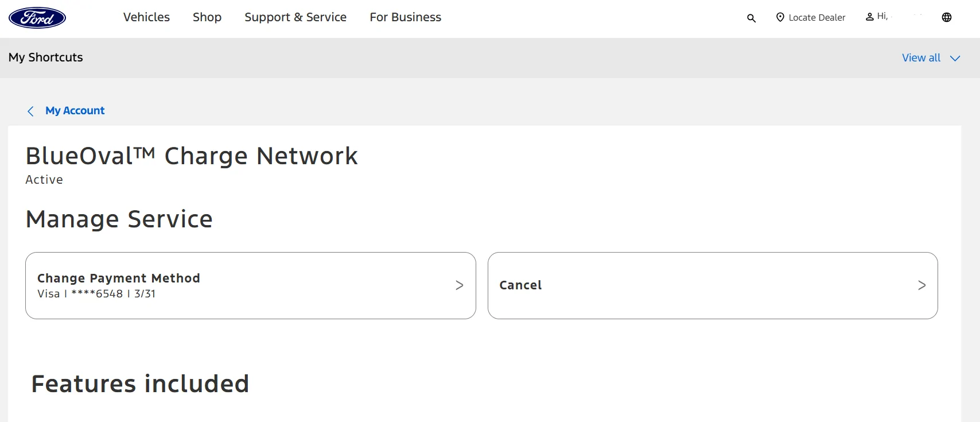Screen dimensions: 980x422
Task: Click the Hi greeting account text
Action: pos(882,16)
